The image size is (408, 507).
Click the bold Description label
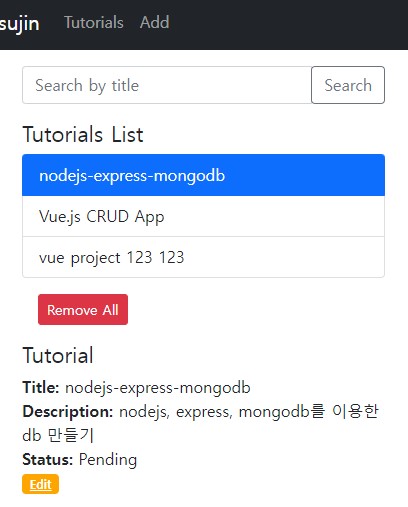click(x=68, y=411)
